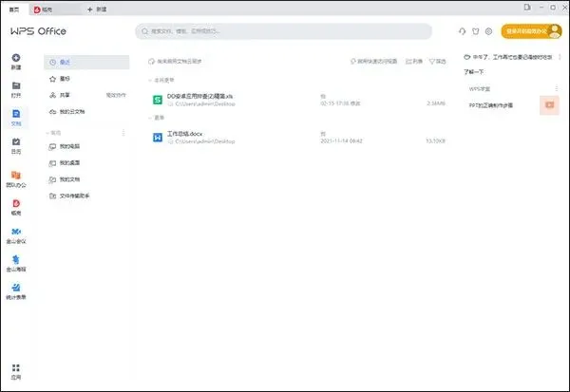This screenshot has width=570, height=392.
Task: Collapse the 更早 group above docx file
Action: (150, 118)
